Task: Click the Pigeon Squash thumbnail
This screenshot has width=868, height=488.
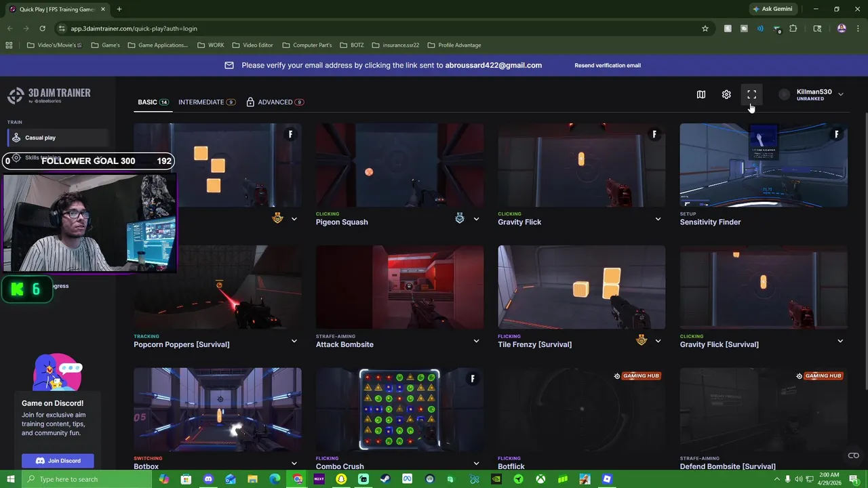Action: pos(399,165)
